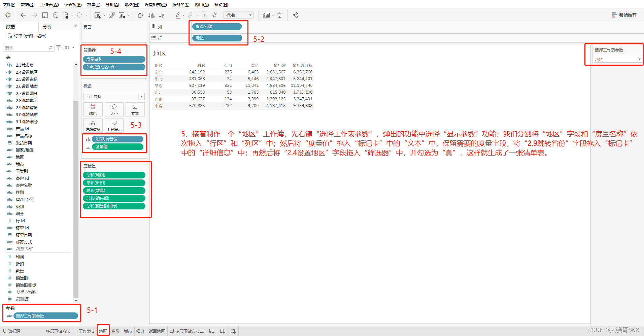This screenshot has height=336, width=644.
Task: Expand the Show/Hide Cards dropdown arrow
Action: coord(272,15)
